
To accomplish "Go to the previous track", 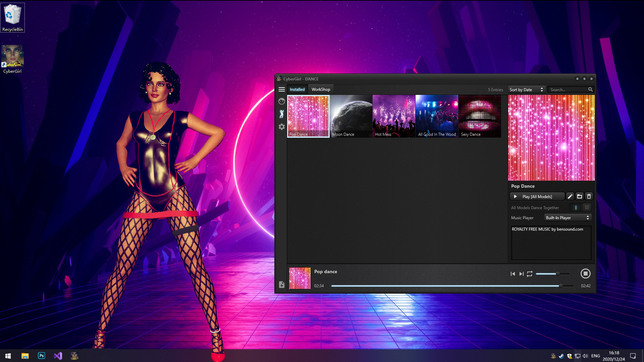I will [513, 274].
